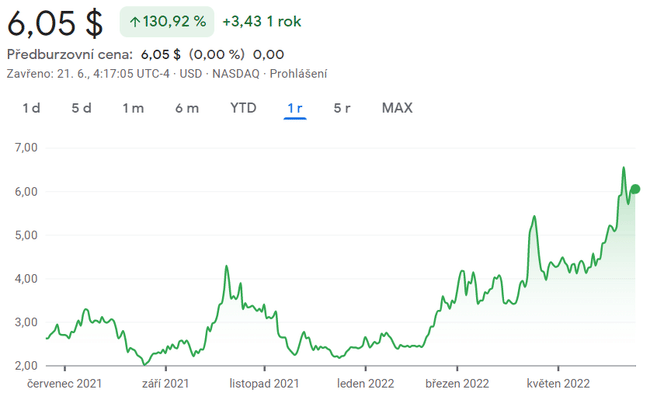Select the YTD range tab
The image size is (650, 400).
coord(243,108)
